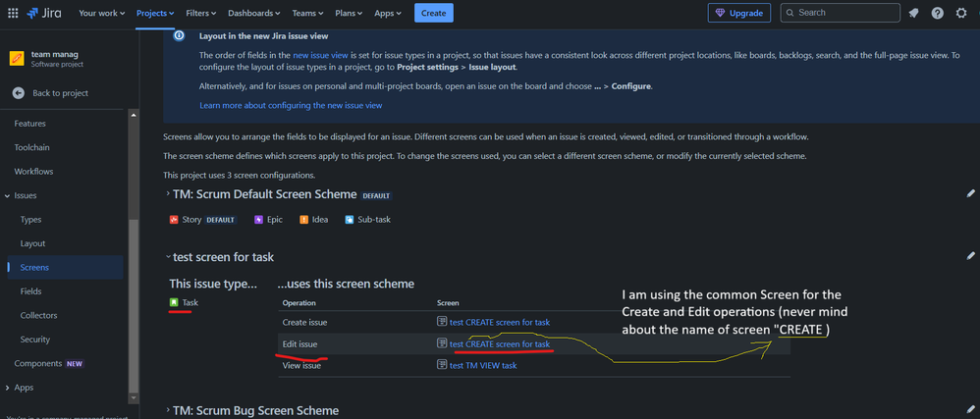Open the help question mark icon
The height and width of the screenshot is (419, 980).
coord(937,13)
